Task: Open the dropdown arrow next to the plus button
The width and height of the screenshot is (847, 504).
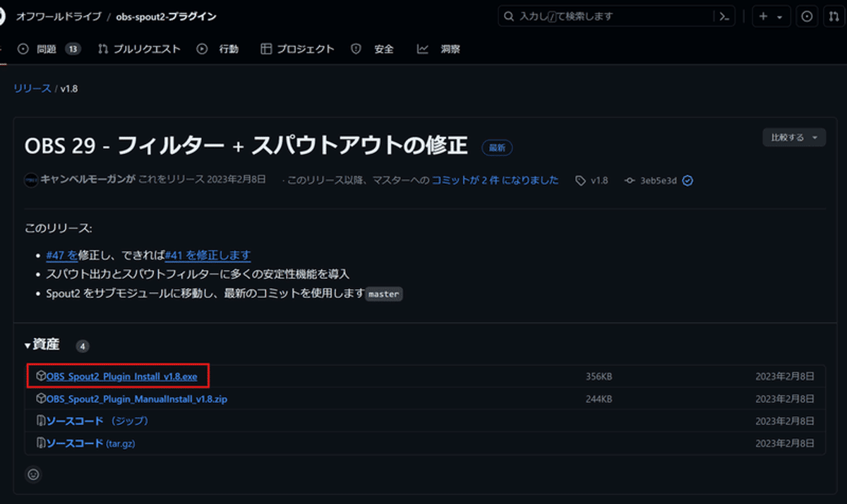Action: (780, 17)
